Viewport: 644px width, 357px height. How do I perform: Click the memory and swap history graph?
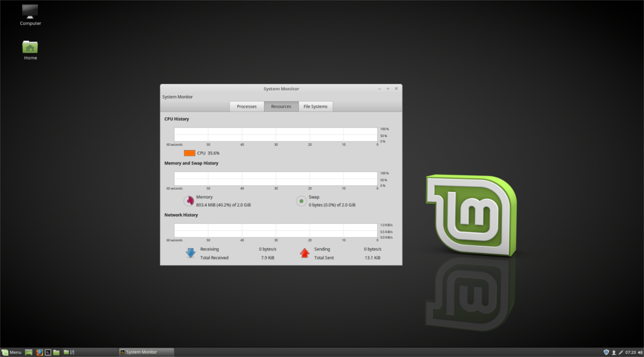tap(276, 179)
